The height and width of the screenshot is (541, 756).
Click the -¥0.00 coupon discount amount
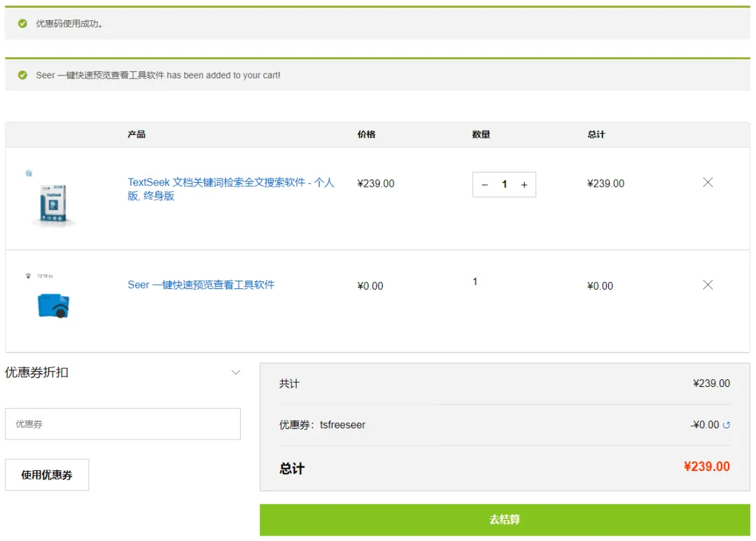point(704,425)
